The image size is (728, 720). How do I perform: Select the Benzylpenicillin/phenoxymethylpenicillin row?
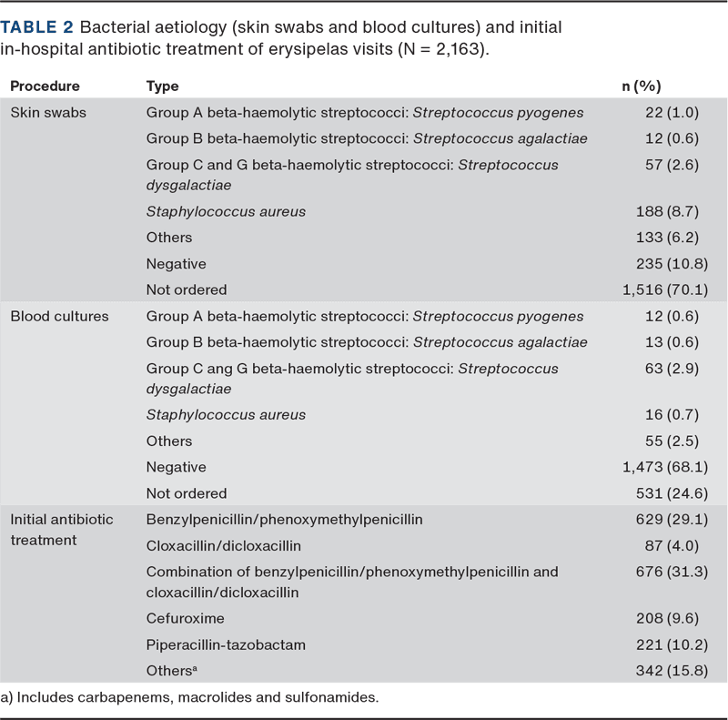click(284, 520)
